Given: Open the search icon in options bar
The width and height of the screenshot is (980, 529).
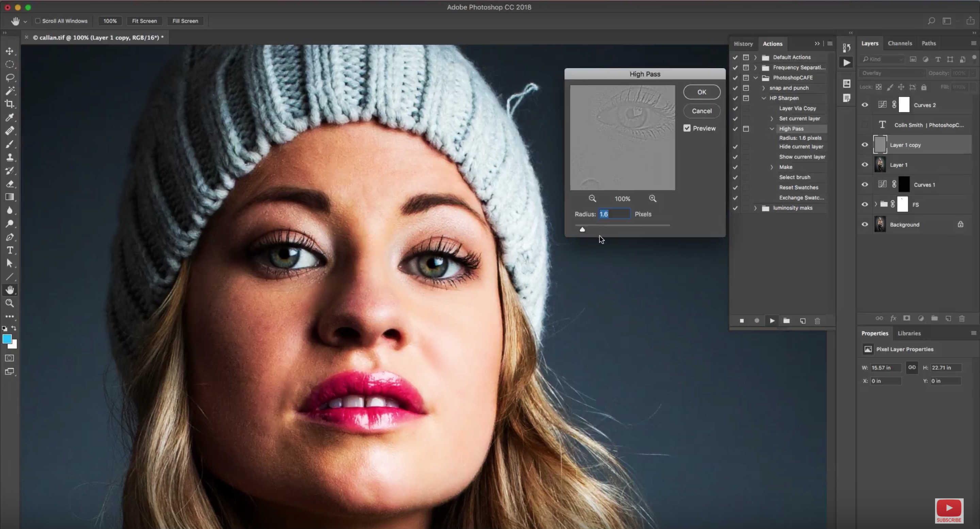Looking at the screenshot, I should 931,21.
